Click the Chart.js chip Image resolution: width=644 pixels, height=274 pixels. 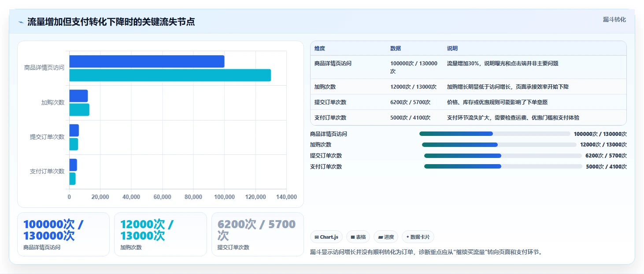click(x=326, y=237)
